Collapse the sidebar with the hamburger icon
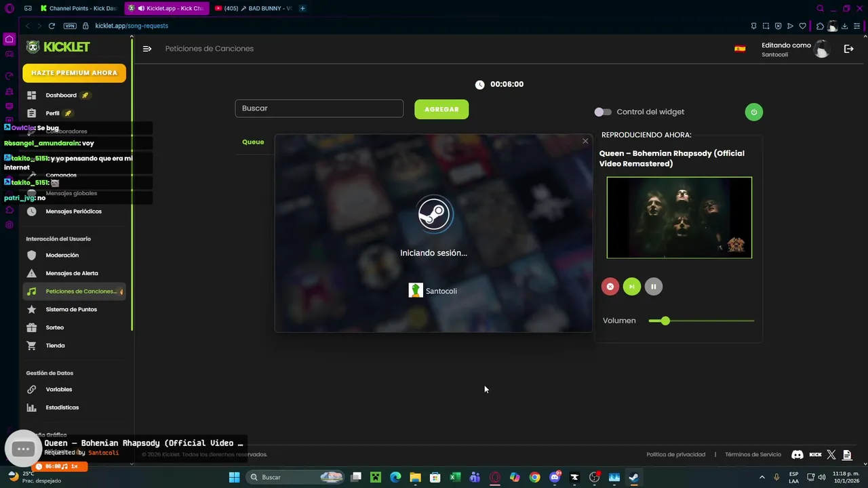This screenshot has width=868, height=488. [147, 49]
